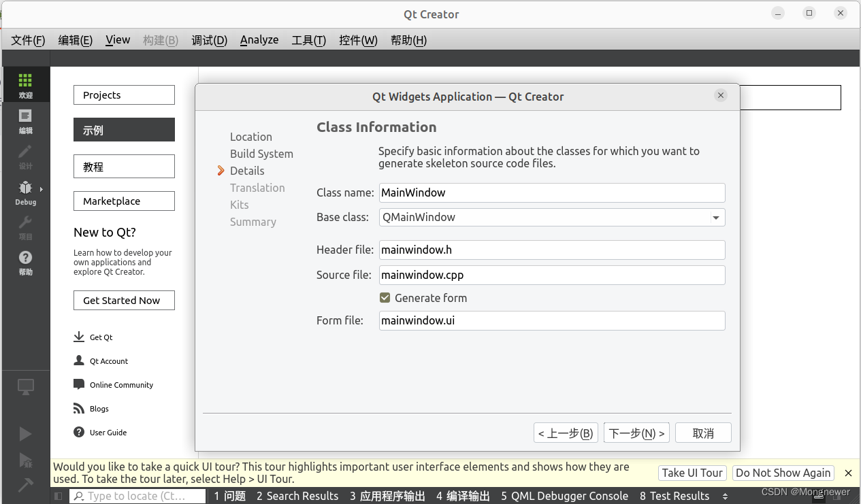The image size is (861, 504).
Task: Click the Get Qt download icon
Action: 78,337
